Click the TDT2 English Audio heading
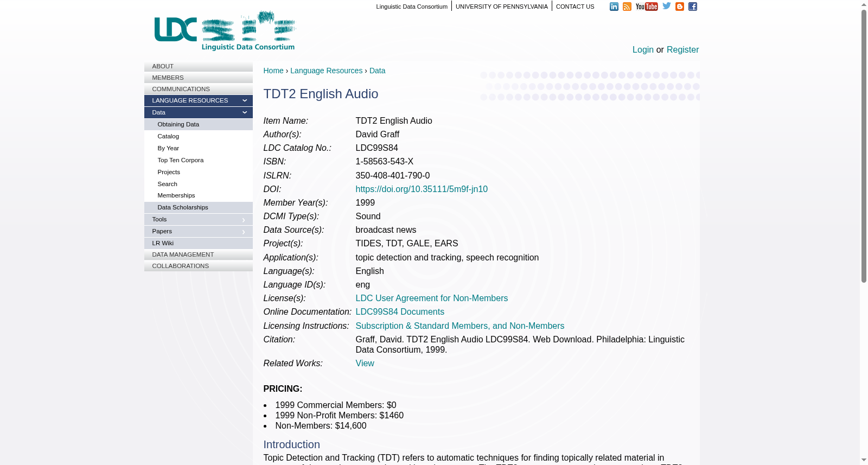Image resolution: width=868 pixels, height=465 pixels. click(x=321, y=94)
